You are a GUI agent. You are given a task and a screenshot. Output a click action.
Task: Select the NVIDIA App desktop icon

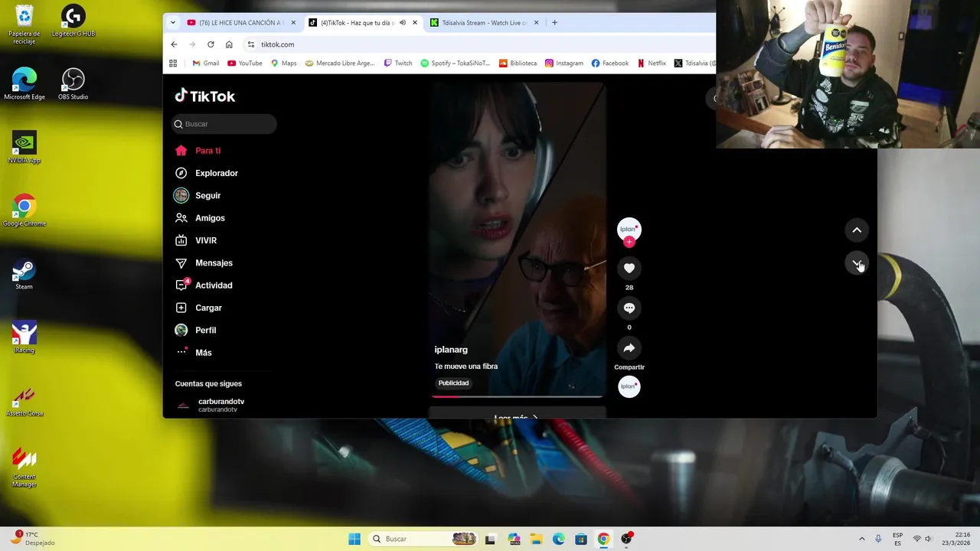24,148
